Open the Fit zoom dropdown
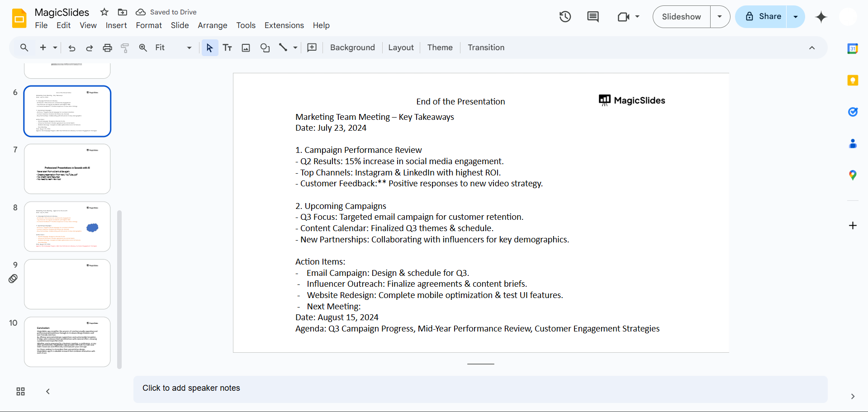The height and width of the screenshot is (412, 868). point(173,48)
